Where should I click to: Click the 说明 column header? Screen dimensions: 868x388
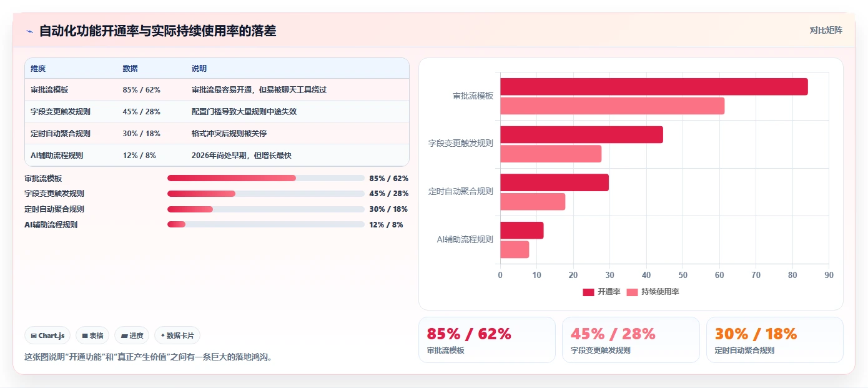pos(199,69)
